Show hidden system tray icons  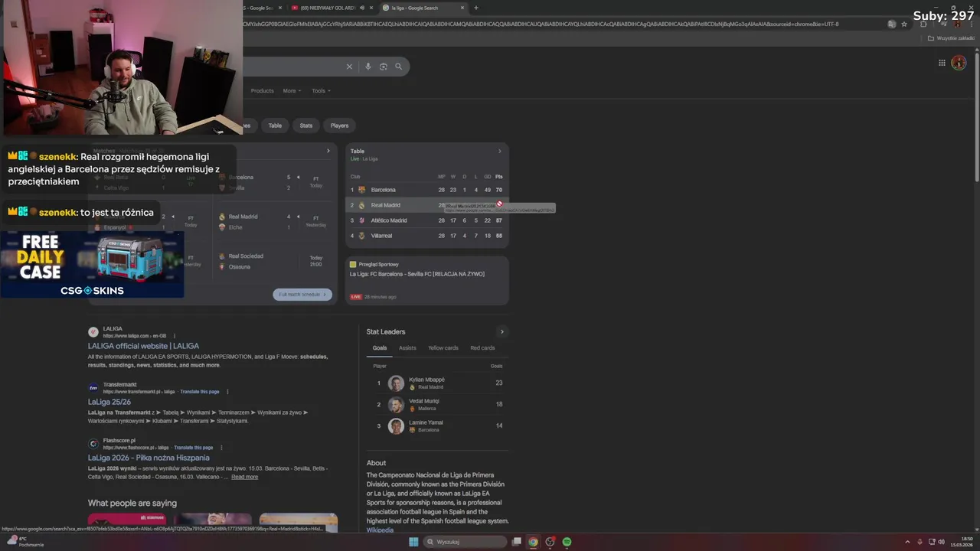[908, 542]
